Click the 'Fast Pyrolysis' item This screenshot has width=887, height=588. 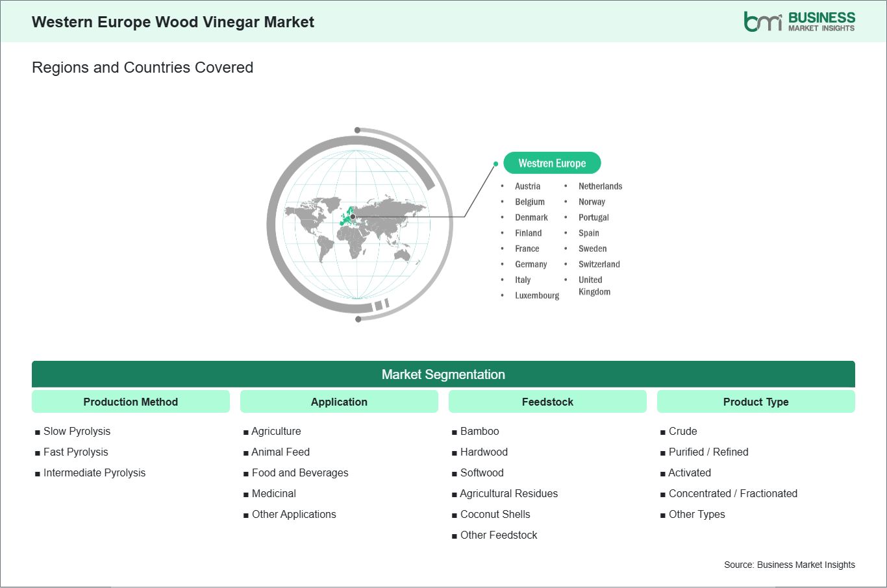pos(75,452)
